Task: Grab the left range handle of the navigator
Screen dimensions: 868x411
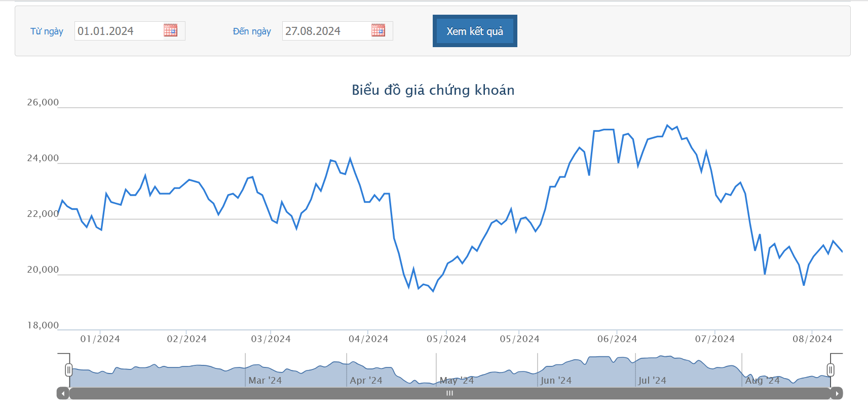Action: [x=69, y=370]
